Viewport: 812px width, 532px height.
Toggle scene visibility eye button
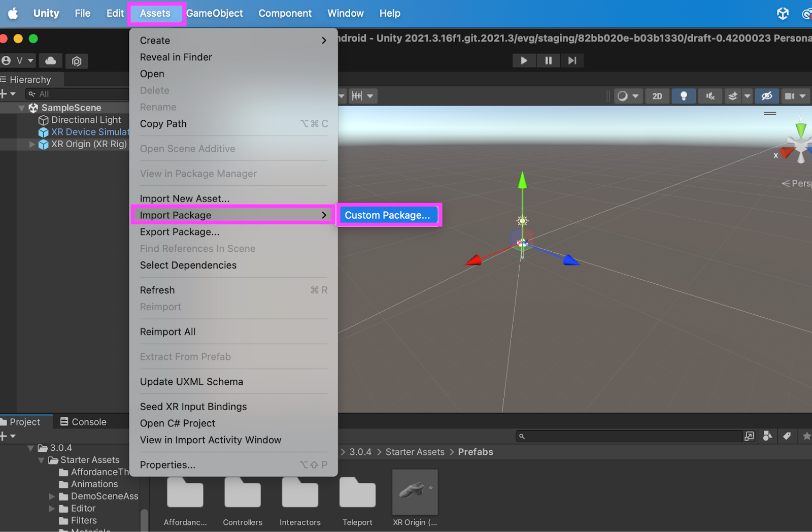(767, 96)
